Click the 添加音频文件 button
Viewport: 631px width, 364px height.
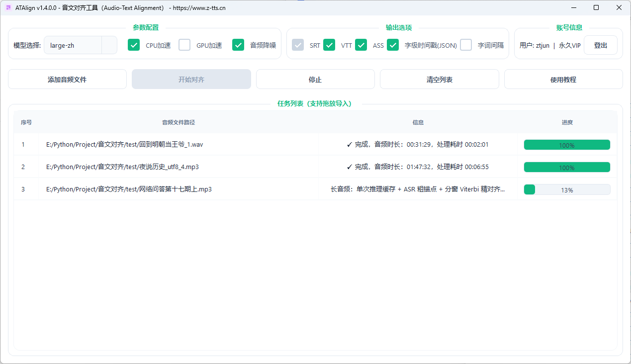[67, 79]
